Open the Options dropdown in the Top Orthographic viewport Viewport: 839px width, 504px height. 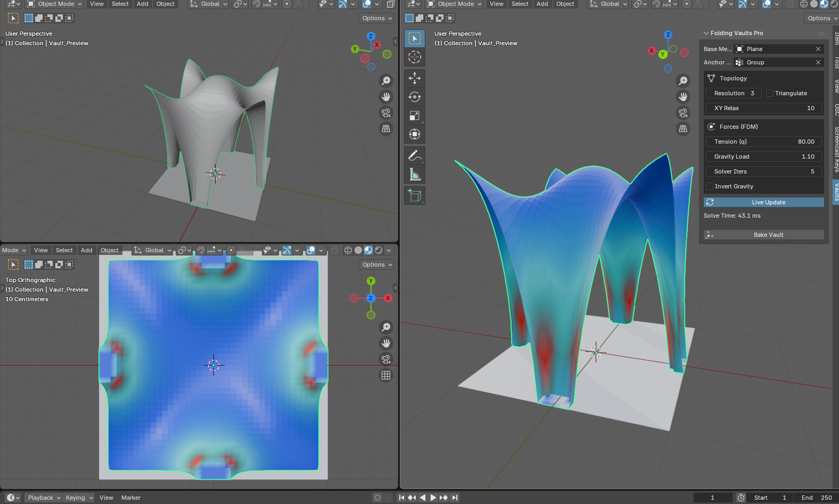[x=377, y=265]
